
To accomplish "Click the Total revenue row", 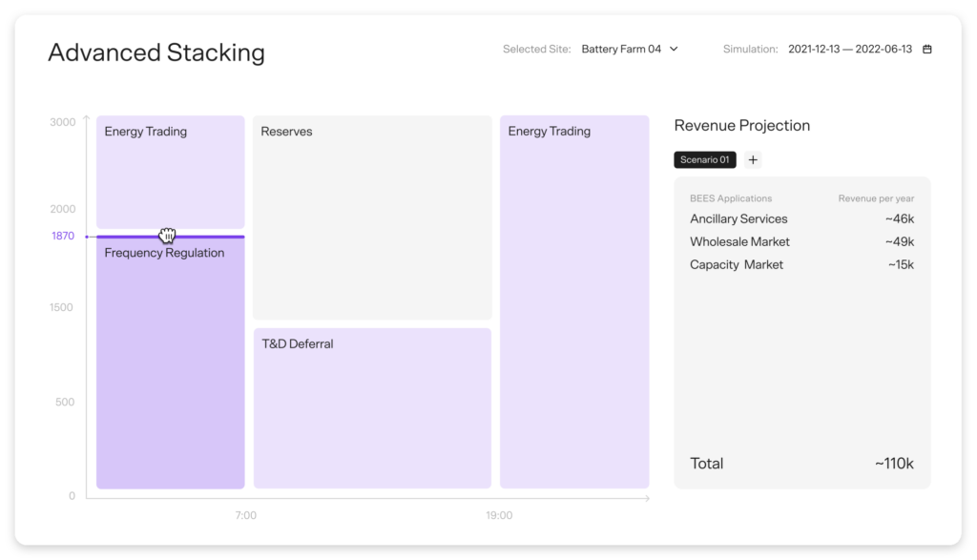I will 801,464.
